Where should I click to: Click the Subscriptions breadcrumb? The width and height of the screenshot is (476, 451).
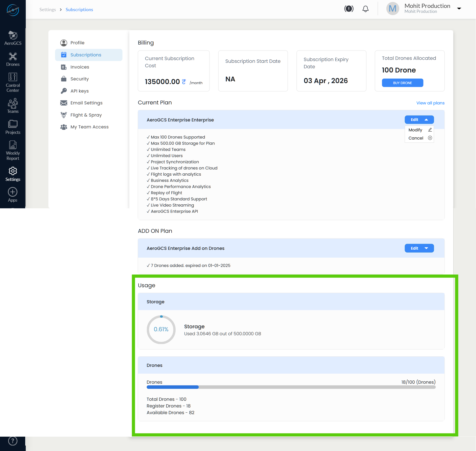coord(79,9)
